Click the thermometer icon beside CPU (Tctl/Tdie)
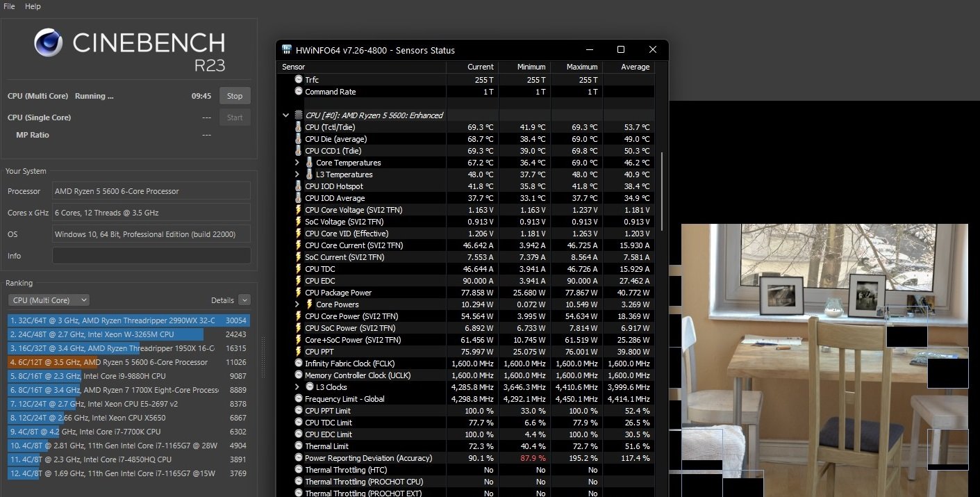 pyautogui.click(x=299, y=127)
